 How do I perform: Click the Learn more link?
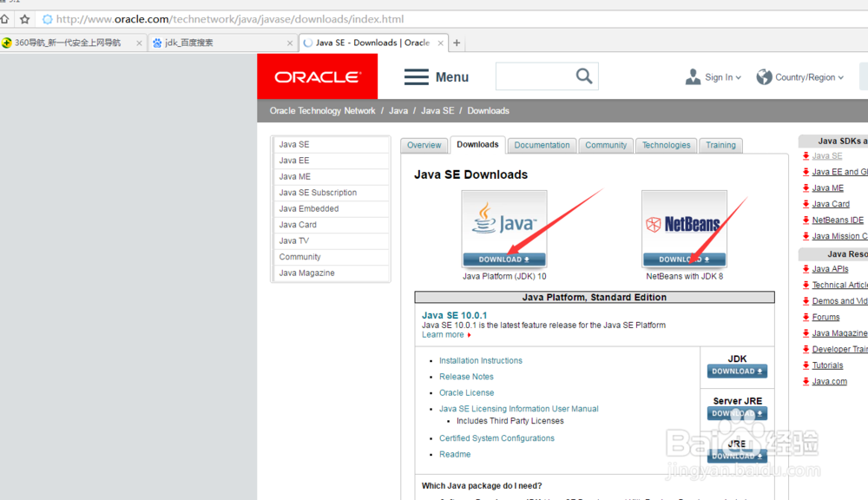pos(443,334)
